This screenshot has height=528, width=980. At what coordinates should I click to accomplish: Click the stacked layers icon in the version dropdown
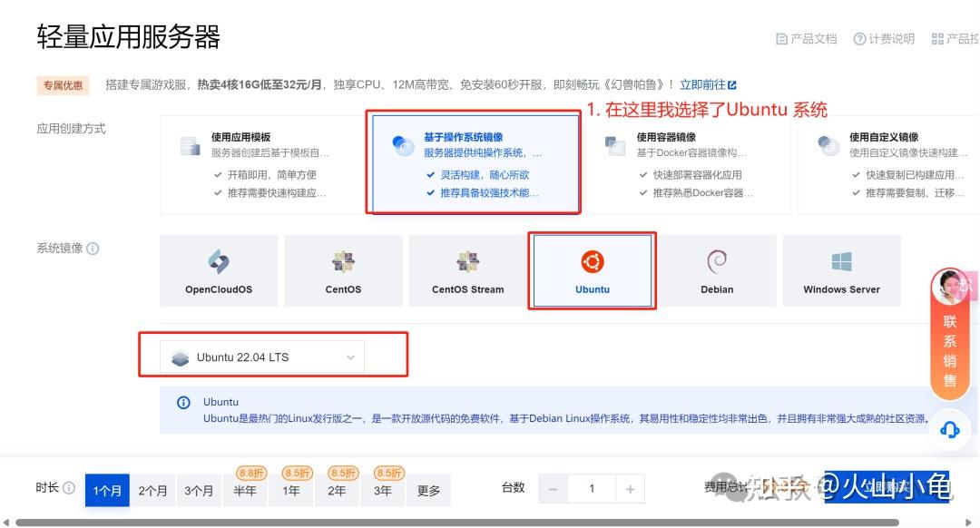point(180,358)
